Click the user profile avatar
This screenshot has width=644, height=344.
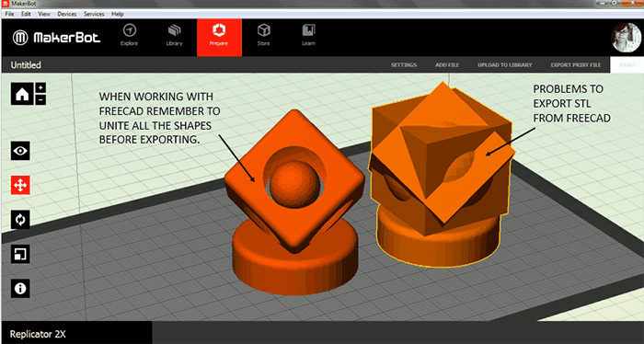tap(626, 38)
